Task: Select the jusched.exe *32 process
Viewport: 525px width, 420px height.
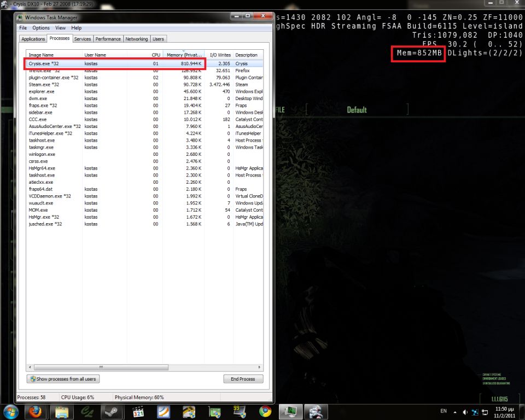Action: (x=144, y=224)
